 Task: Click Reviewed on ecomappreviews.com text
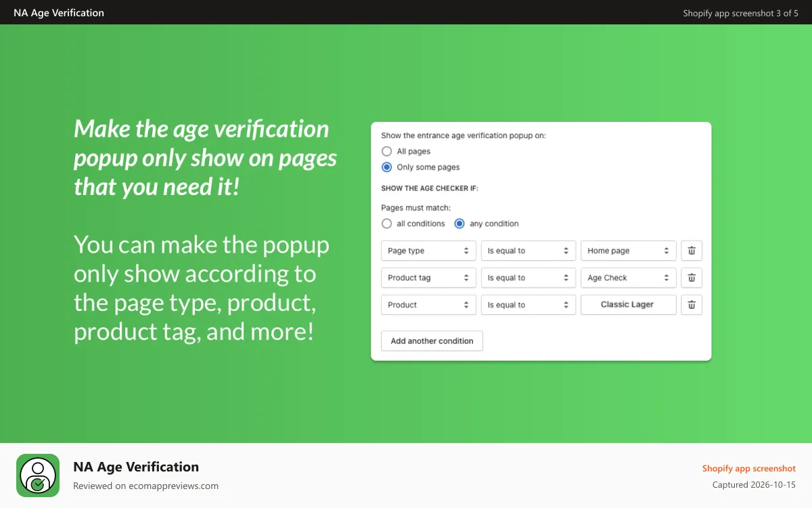coord(145,486)
